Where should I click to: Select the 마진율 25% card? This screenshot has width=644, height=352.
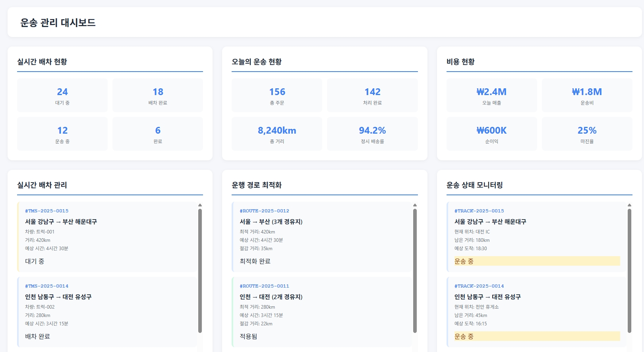587,134
